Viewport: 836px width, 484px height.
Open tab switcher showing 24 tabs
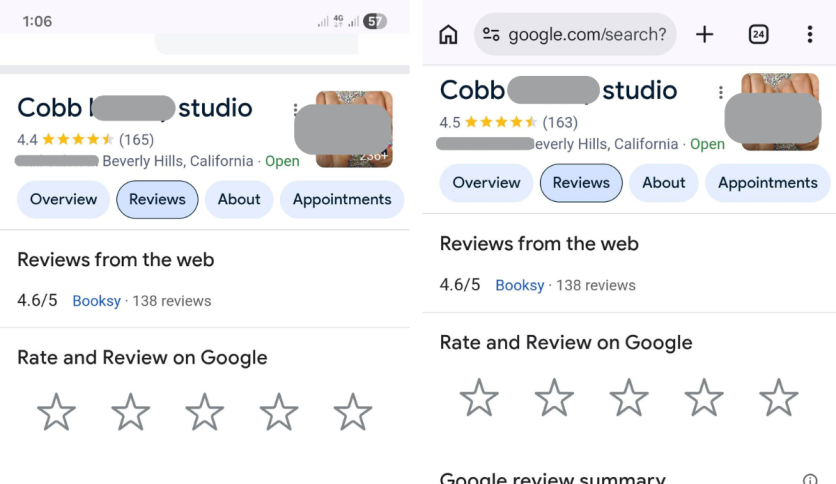point(758,35)
